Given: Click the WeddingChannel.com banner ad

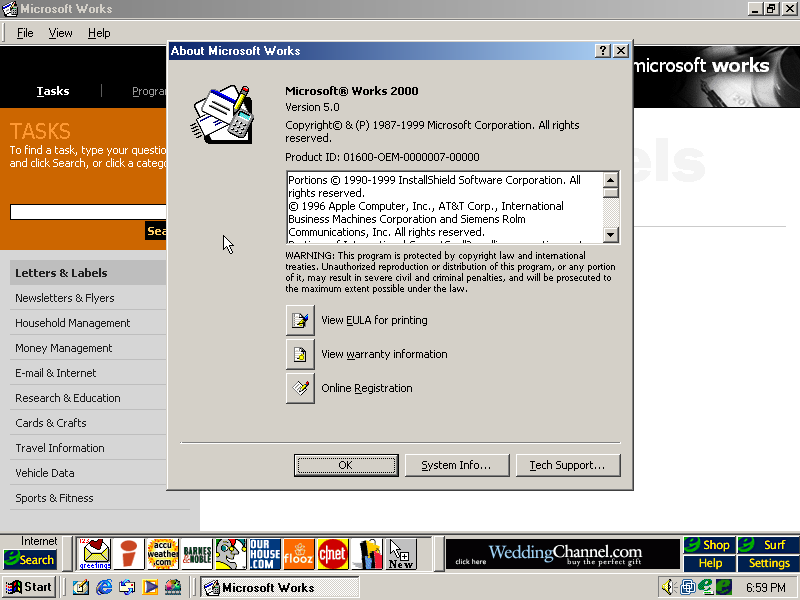Looking at the screenshot, I should 562,554.
